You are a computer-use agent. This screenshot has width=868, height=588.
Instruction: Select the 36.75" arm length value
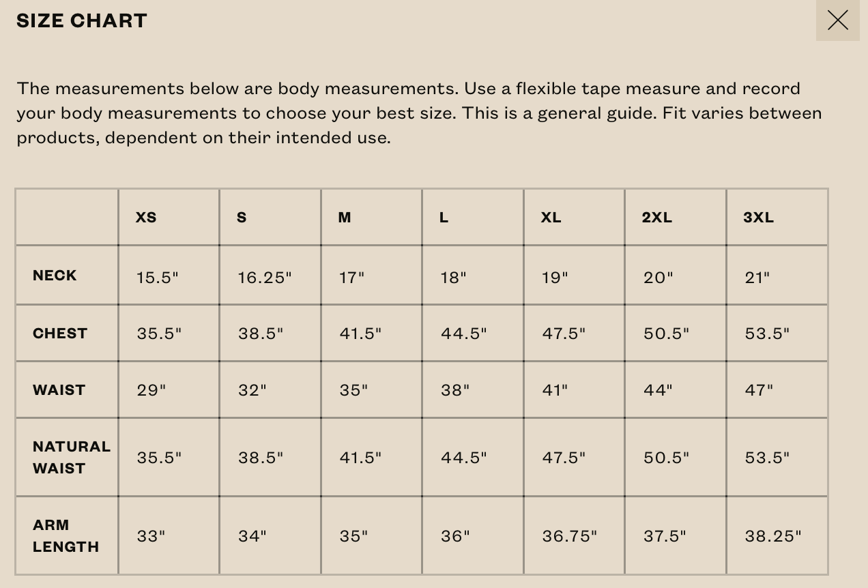tap(569, 536)
